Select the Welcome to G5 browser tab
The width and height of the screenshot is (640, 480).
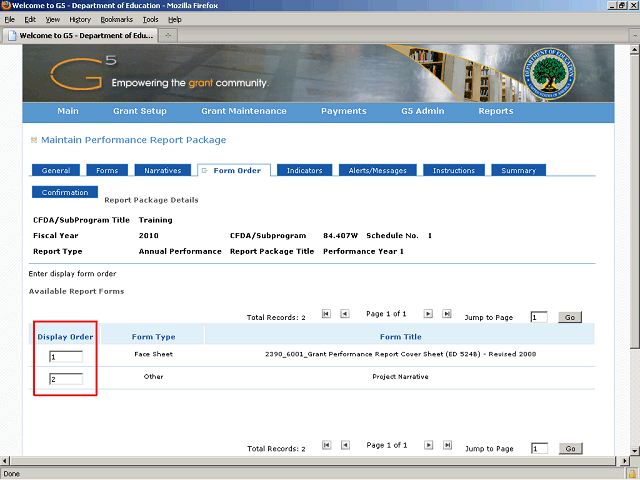coord(80,36)
